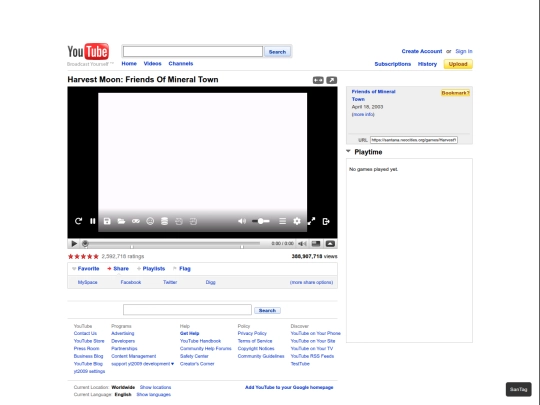This screenshot has height=405, width=540.
Task: Share to Facebook
Action: coord(131,282)
